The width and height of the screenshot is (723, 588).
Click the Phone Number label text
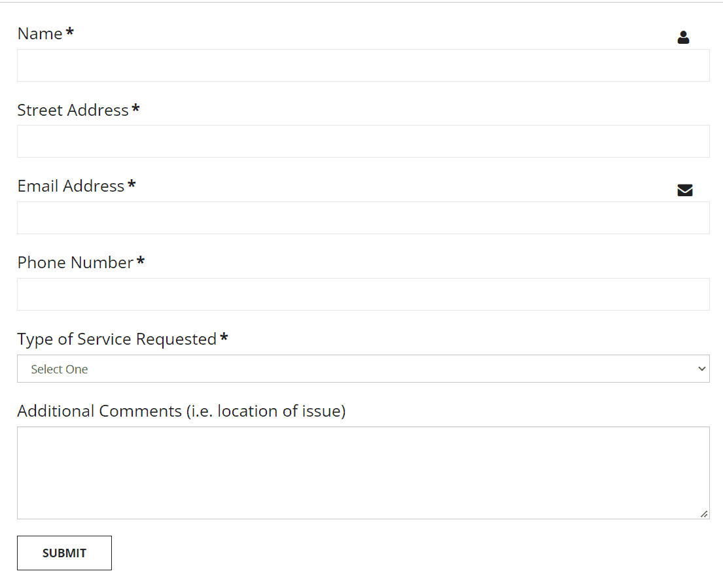[76, 263]
